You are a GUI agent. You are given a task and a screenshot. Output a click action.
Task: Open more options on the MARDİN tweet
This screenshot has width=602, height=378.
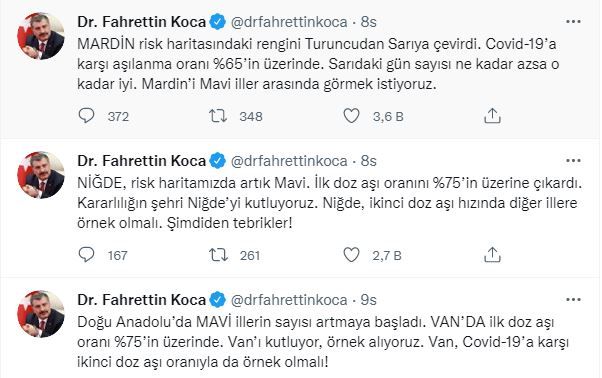pos(573,22)
